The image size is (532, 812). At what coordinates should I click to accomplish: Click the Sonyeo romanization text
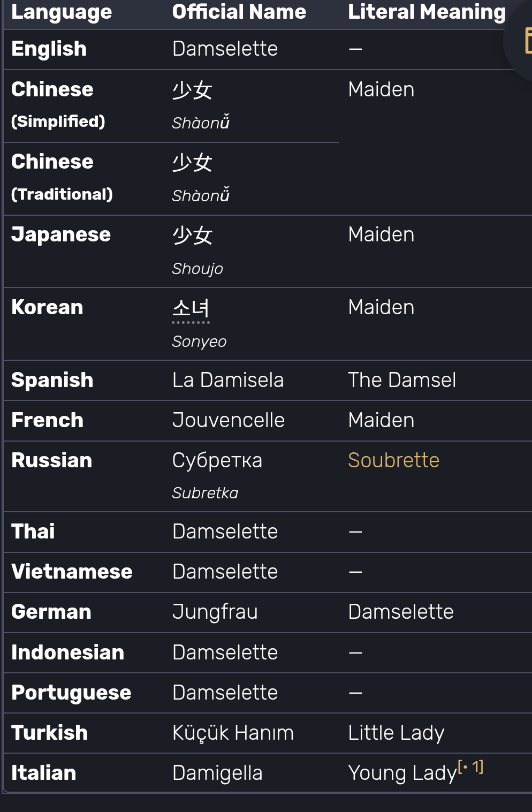199,342
